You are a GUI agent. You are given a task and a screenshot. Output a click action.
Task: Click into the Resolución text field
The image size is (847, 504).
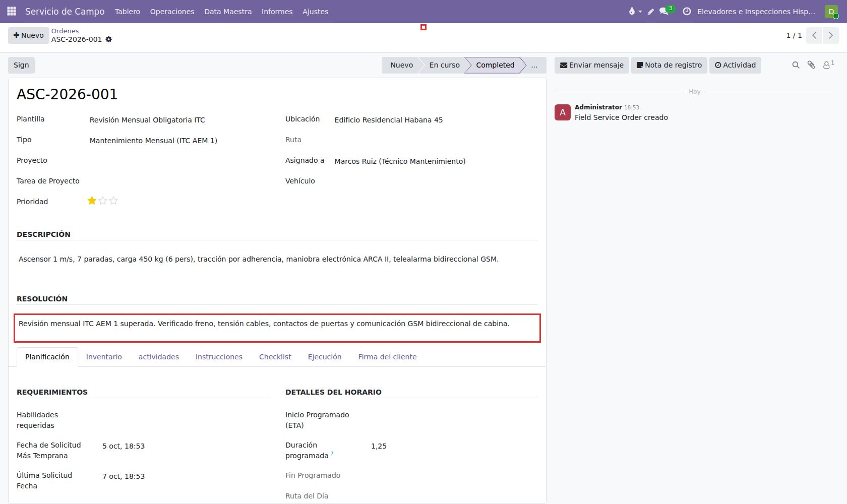pyautogui.click(x=277, y=328)
